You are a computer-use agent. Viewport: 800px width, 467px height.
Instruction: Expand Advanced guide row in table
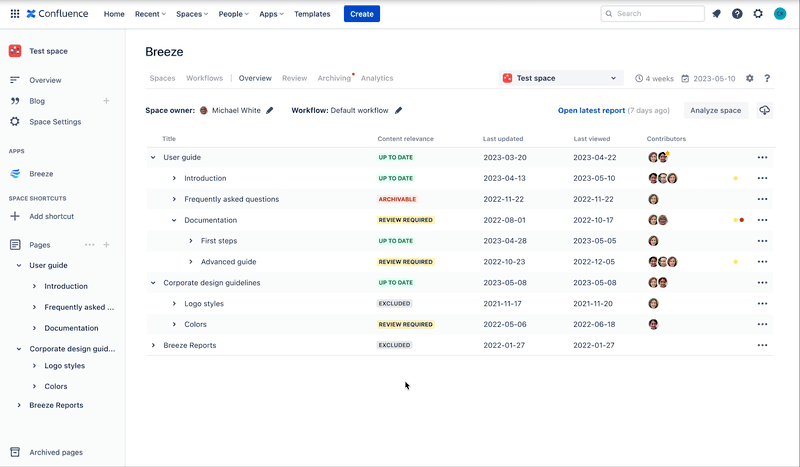(x=191, y=262)
